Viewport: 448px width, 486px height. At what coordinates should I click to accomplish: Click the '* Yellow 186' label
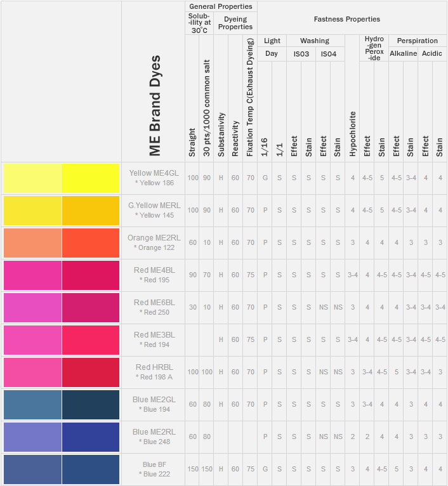154,183
